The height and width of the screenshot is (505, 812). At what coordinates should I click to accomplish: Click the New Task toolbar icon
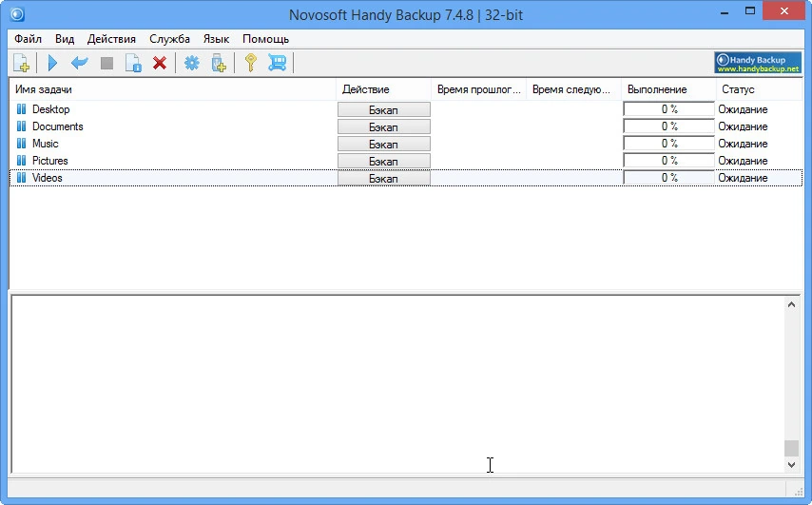21,63
